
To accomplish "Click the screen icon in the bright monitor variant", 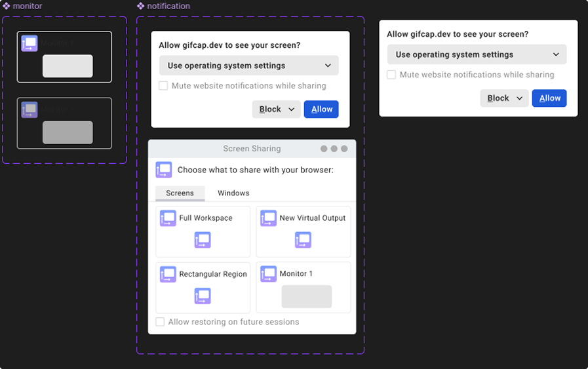I will pyautogui.click(x=29, y=43).
